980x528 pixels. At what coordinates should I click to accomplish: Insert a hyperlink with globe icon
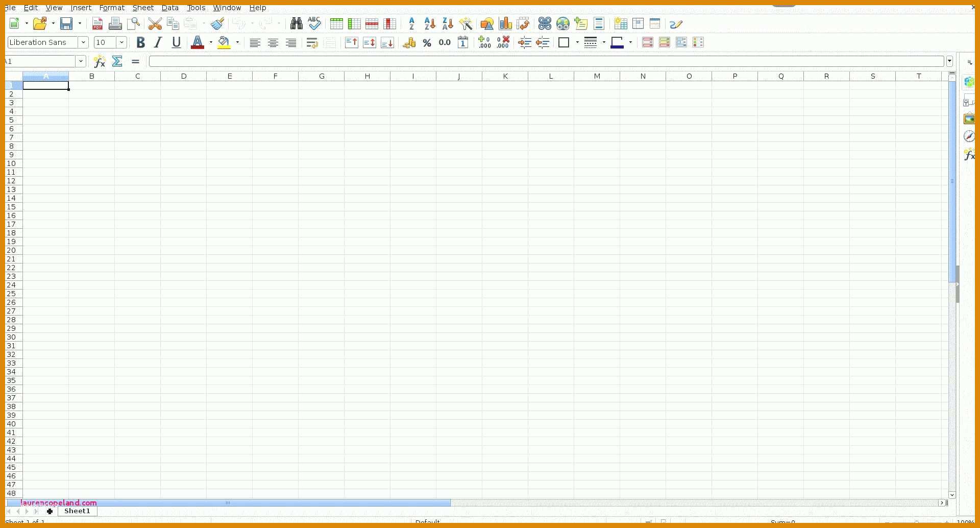563,23
